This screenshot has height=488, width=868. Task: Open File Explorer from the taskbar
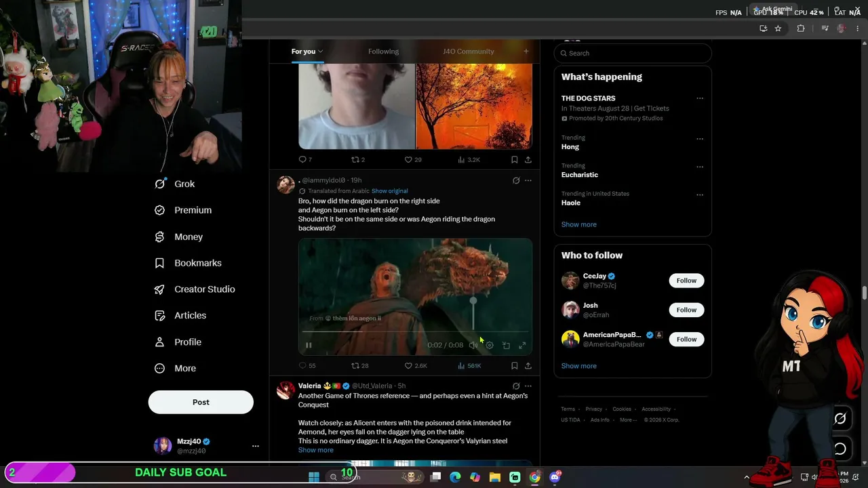[495, 477]
